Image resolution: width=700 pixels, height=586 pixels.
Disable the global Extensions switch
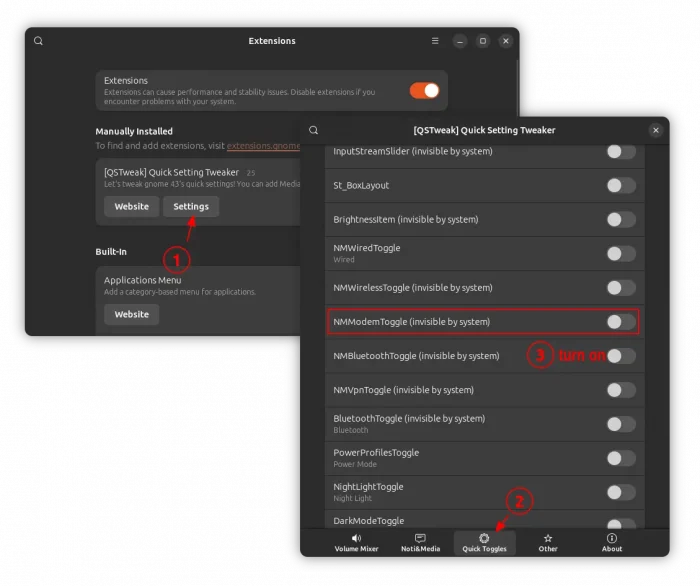pos(424,90)
